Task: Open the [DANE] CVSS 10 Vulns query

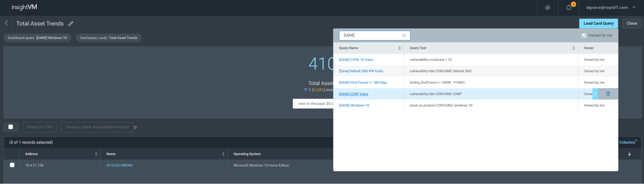Action: (x=356, y=60)
